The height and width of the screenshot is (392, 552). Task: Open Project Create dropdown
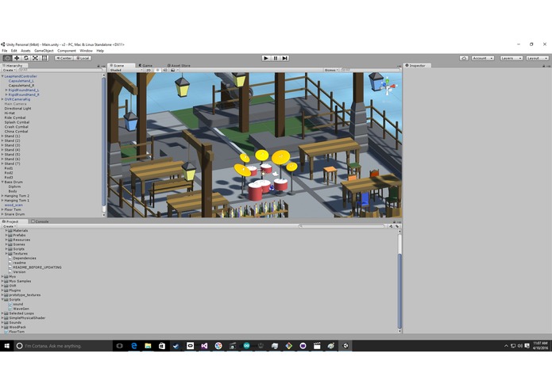(9, 226)
